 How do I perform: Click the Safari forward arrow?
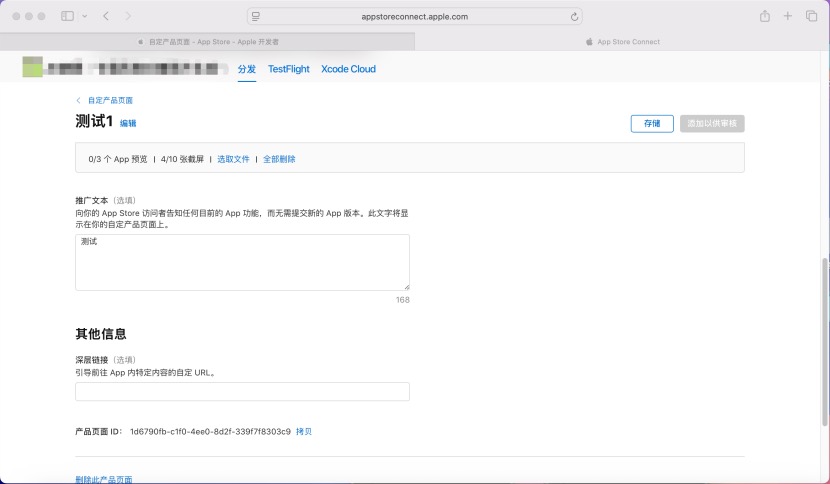click(x=128, y=17)
